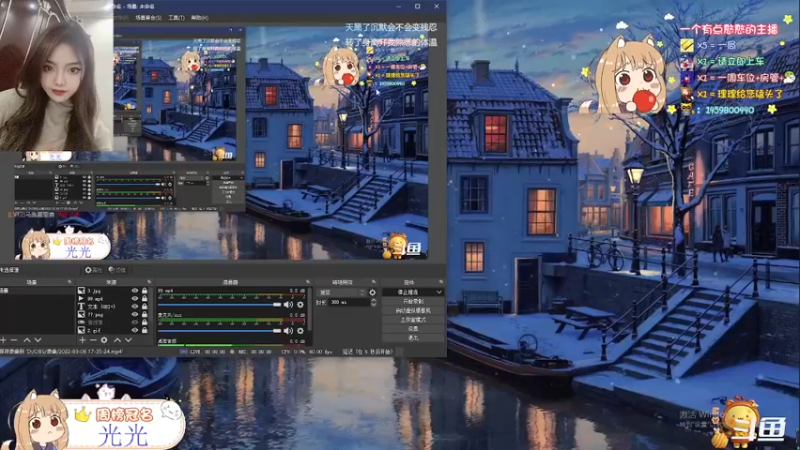Click the recording file path in status bar
Viewport: 800px width, 450px height.
(x=61, y=352)
